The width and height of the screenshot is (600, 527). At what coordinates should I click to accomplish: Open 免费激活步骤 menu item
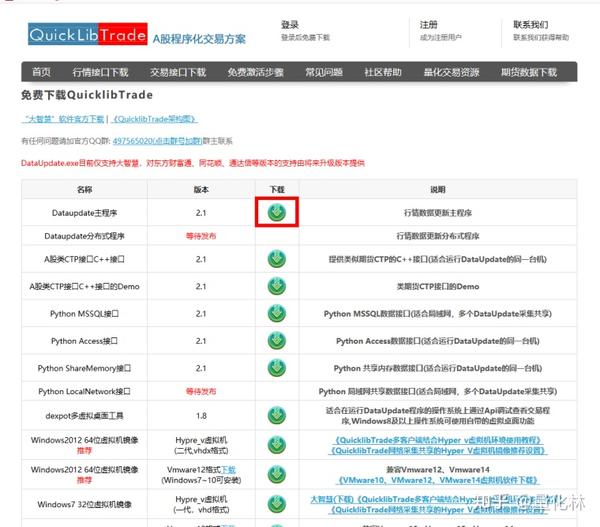pos(256,72)
